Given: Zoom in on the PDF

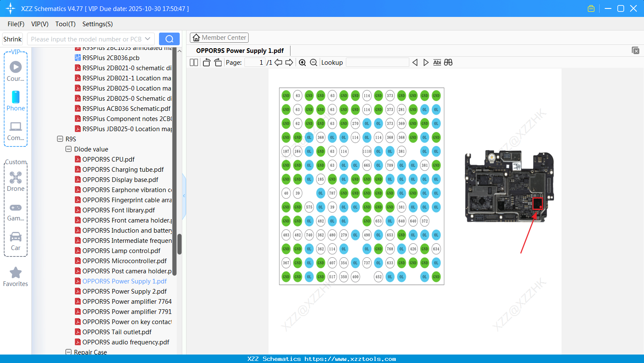Looking at the screenshot, I should 302,63.
